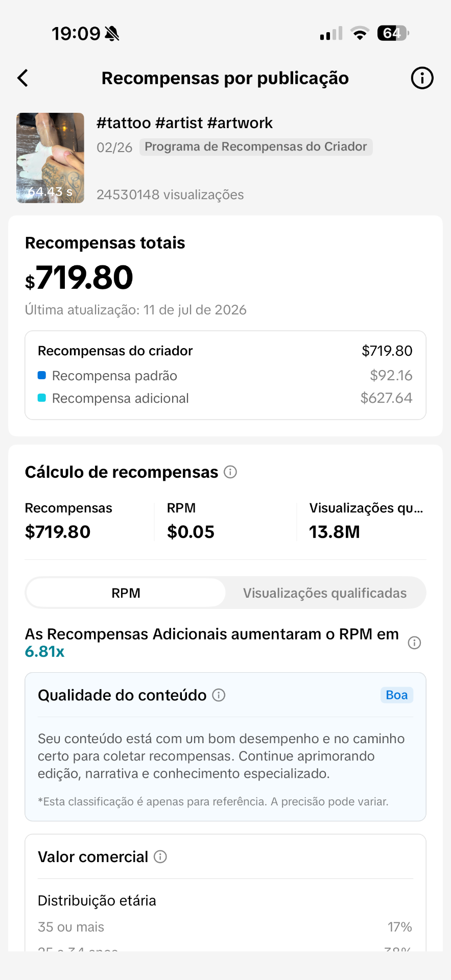Open the tattoo video thumbnail
This screenshot has height=980, width=451.
tap(50, 158)
